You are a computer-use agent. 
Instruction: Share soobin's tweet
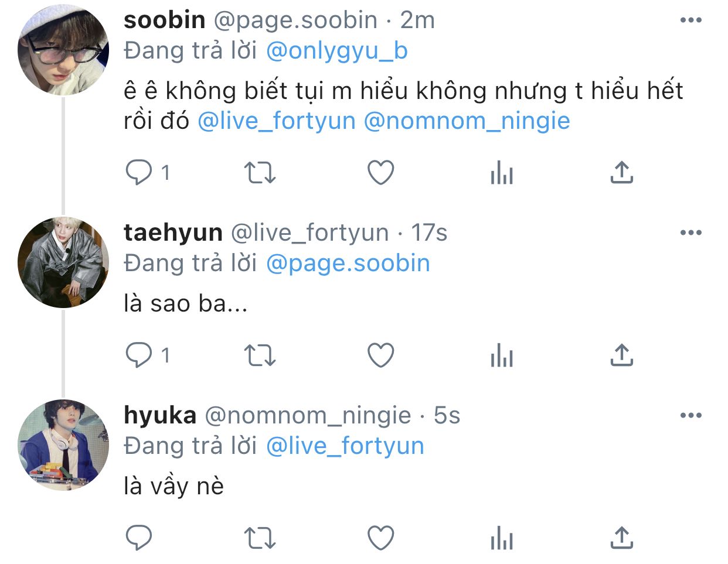622,172
